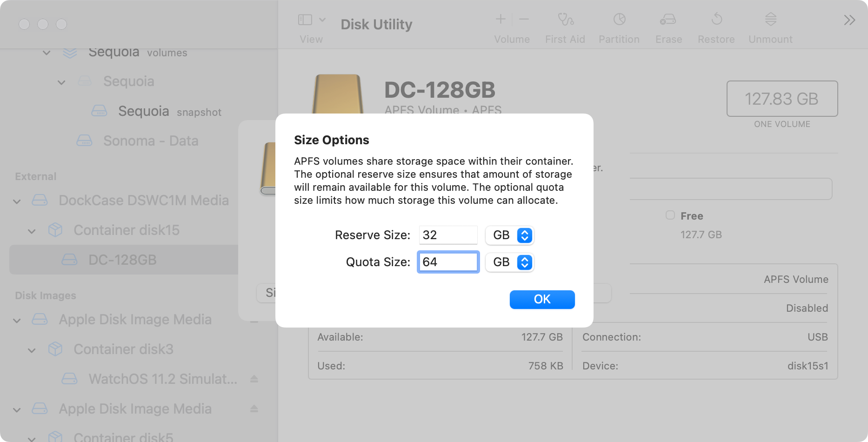
Task: Click the Disabled value
Action: tap(807, 308)
